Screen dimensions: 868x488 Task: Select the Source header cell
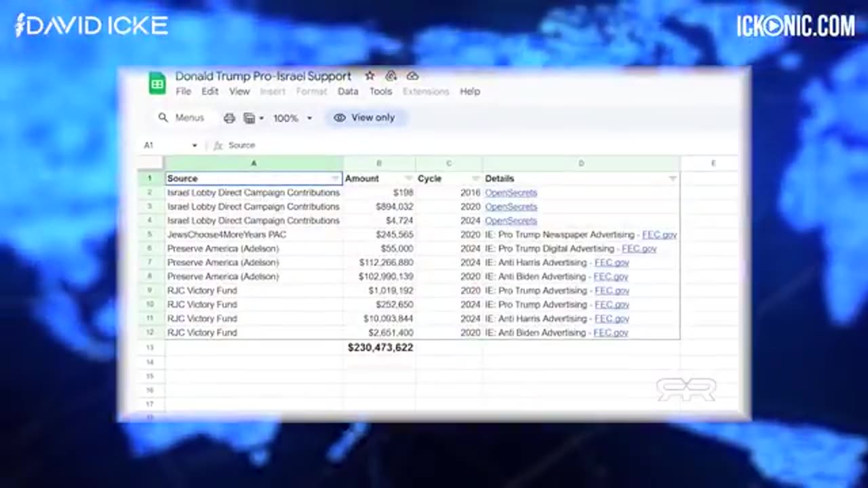[254, 178]
